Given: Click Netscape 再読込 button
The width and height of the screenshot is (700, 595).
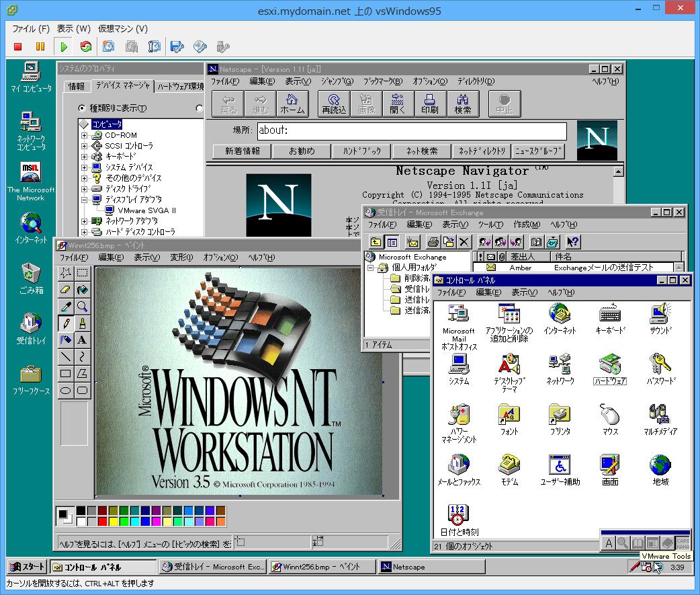Looking at the screenshot, I should (334, 104).
